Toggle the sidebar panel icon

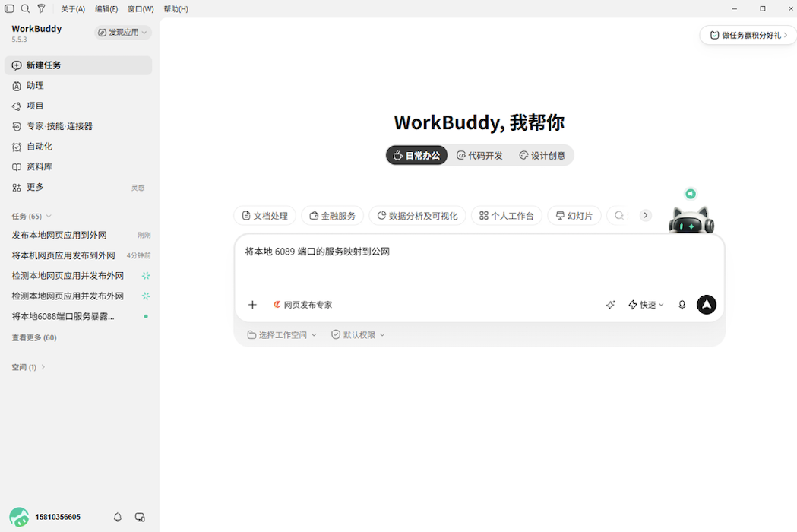(9, 8)
